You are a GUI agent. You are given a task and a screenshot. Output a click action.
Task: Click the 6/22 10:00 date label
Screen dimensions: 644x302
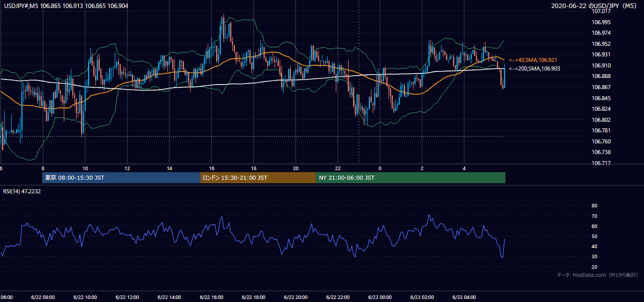pos(85,297)
